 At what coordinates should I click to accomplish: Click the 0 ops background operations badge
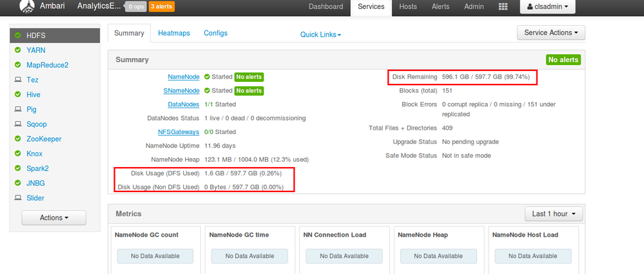tap(135, 6)
